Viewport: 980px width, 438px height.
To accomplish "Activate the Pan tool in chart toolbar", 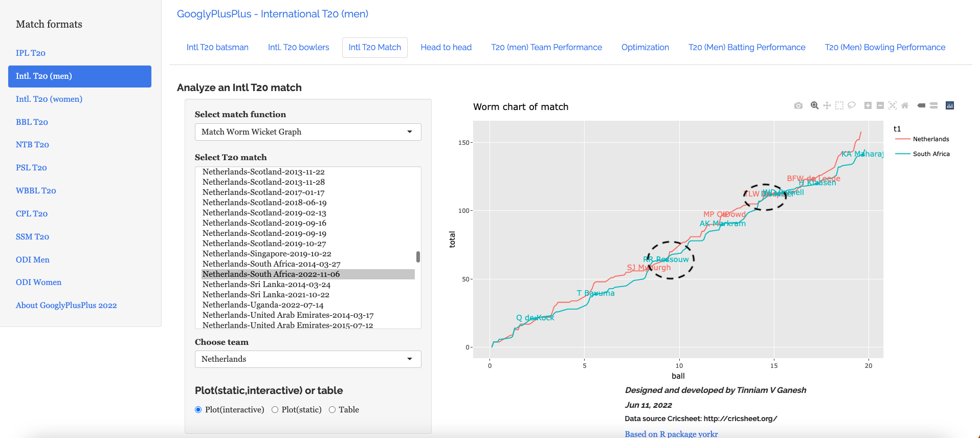I will pyautogui.click(x=827, y=105).
